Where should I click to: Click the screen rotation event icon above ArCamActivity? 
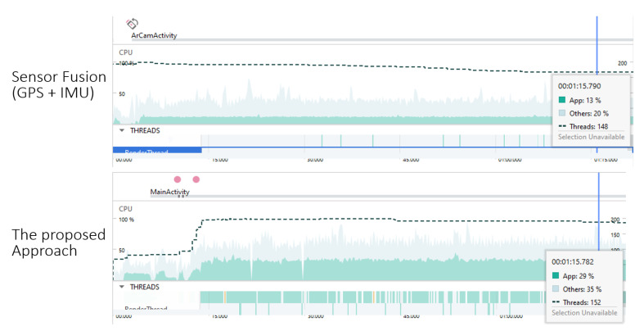click(x=133, y=25)
